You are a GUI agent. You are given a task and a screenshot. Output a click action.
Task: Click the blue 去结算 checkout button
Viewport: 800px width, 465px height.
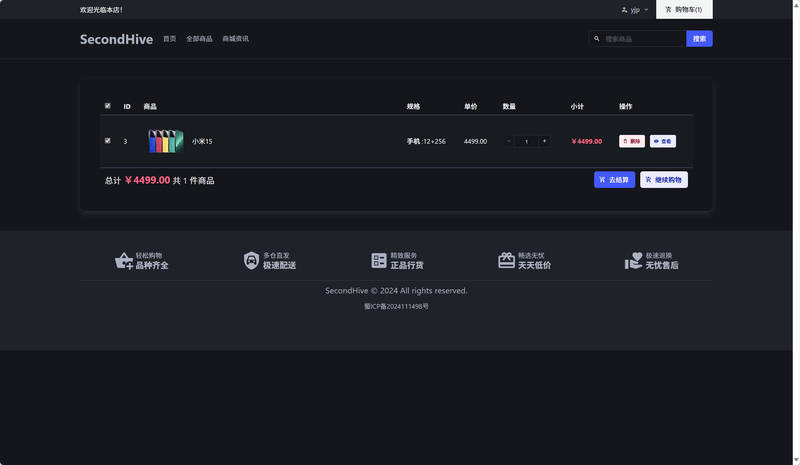click(x=614, y=180)
